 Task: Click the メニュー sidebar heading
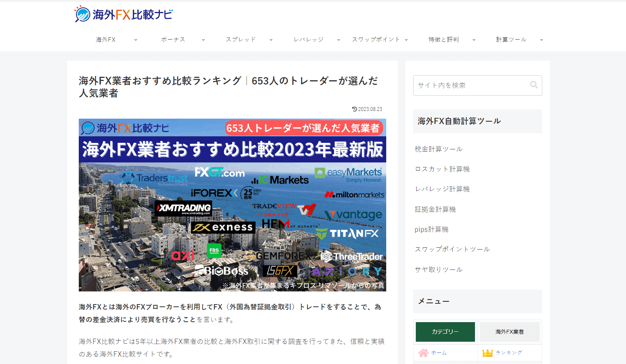[x=433, y=301]
